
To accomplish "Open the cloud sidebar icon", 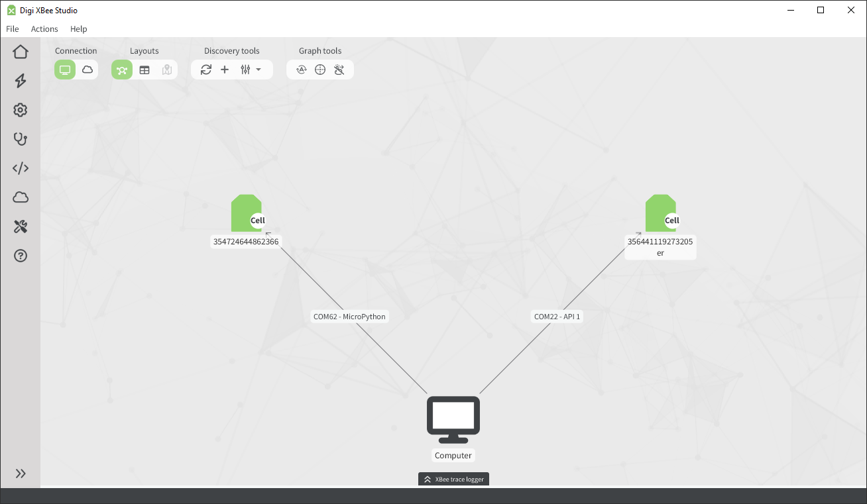I will 21,197.
